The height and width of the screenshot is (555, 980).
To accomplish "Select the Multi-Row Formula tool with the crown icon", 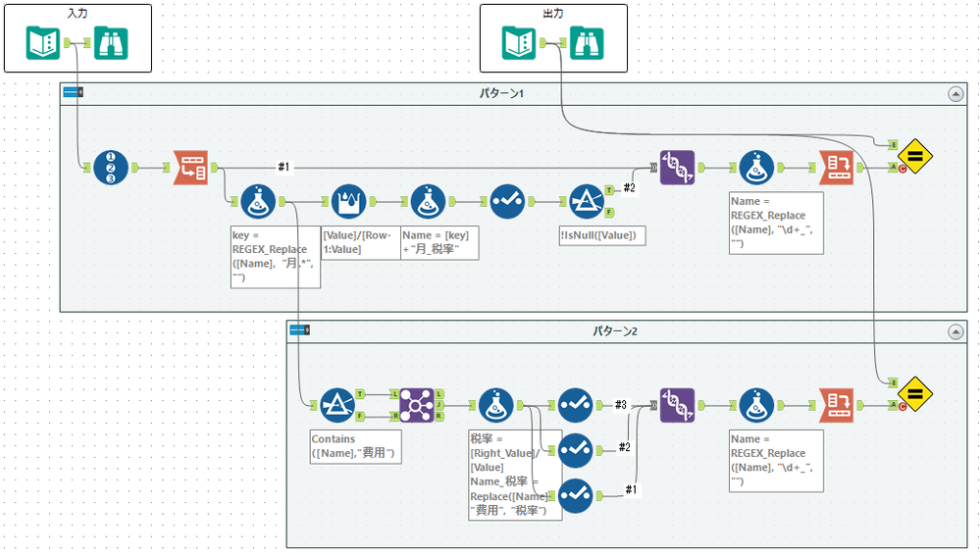I will (348, 201).
